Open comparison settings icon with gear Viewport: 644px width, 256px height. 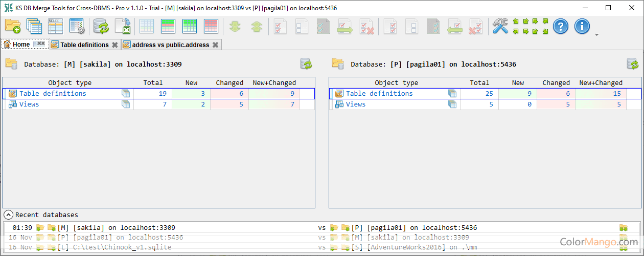click(77, 26)
